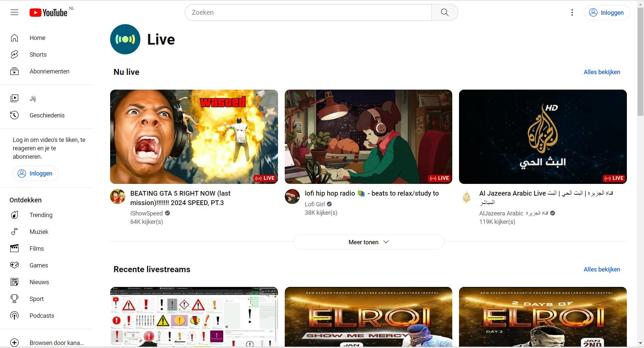
Task: Open the lofi girl stream thumbnail
Action: tap(368, 137)
